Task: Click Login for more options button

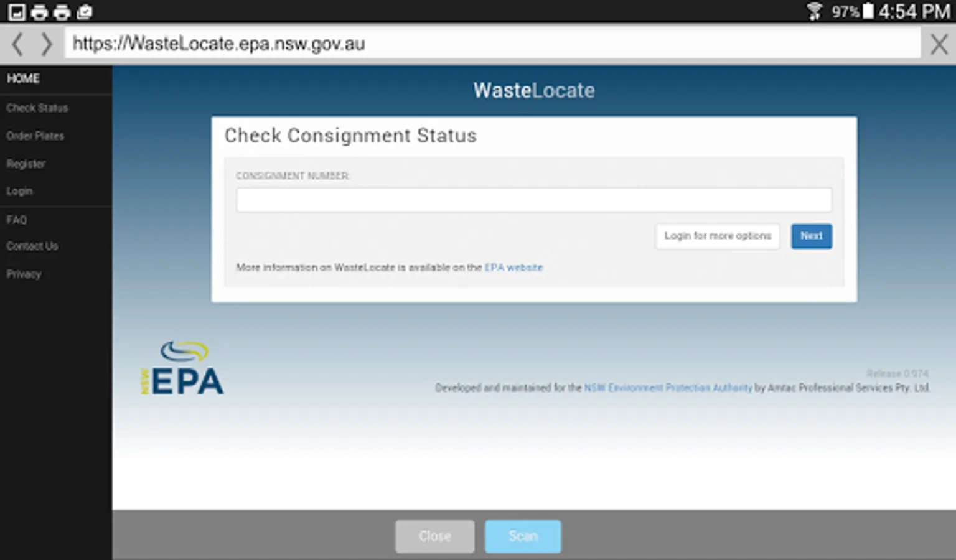Action: [717, 236]
